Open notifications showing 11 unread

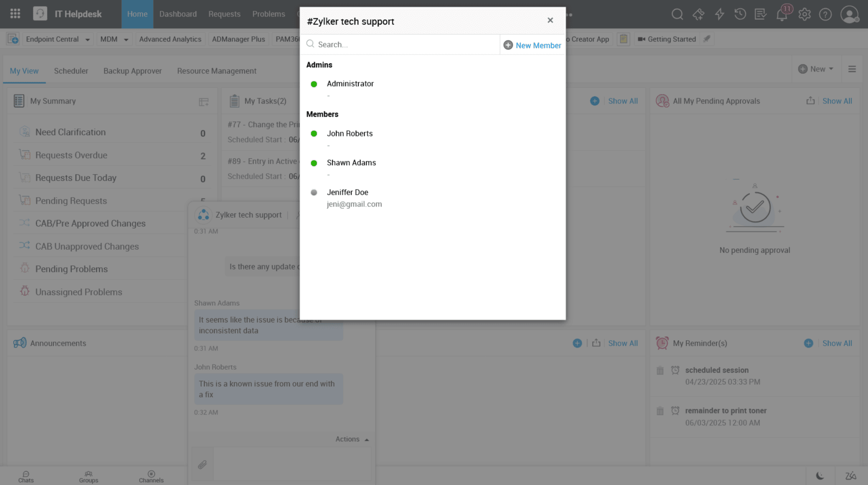pyautogui.click(x=782, y=14)
